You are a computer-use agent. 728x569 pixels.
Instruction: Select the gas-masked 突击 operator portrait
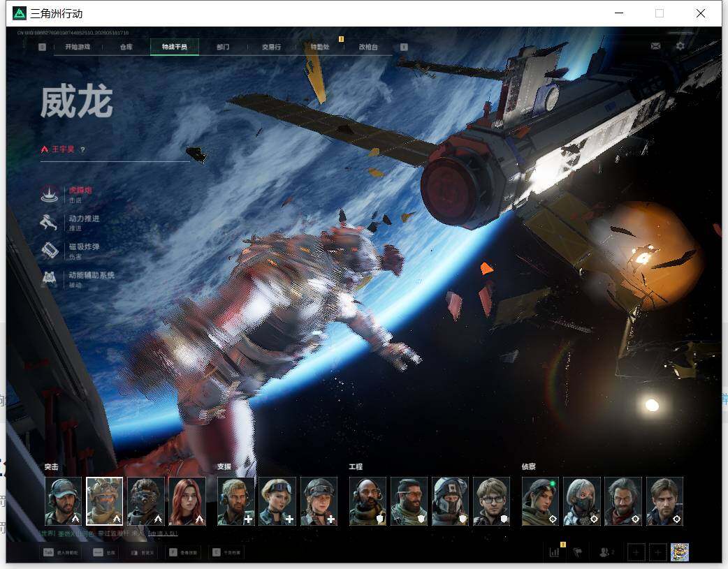tap(146, 501)
